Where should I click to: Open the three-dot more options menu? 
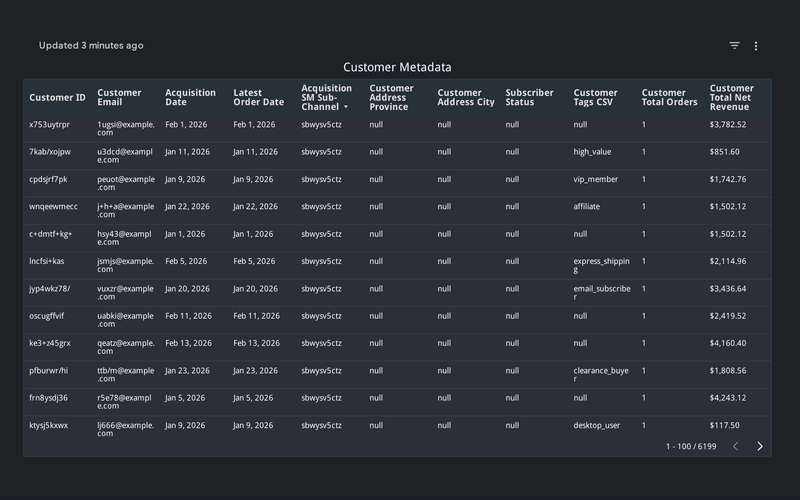click(x=756, y=46)
